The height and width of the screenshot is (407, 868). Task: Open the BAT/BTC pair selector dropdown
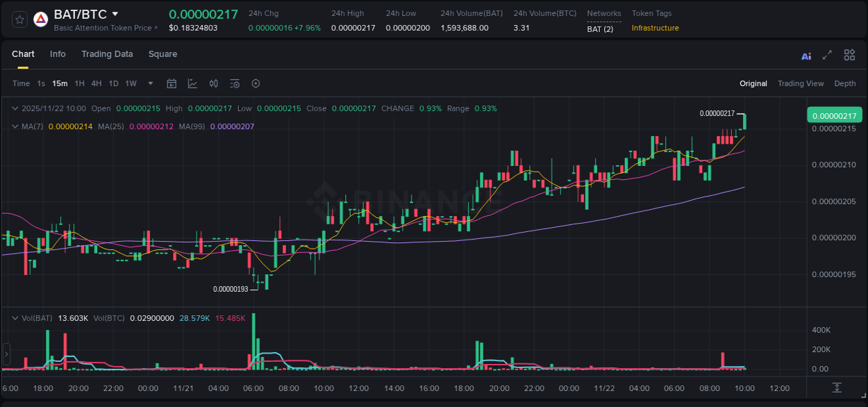115,13
